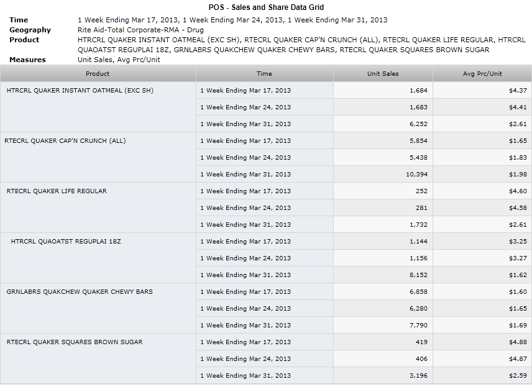Click average price $1.62
The height and width of the screenshot is (392, 532).
[x=518, y=275]
